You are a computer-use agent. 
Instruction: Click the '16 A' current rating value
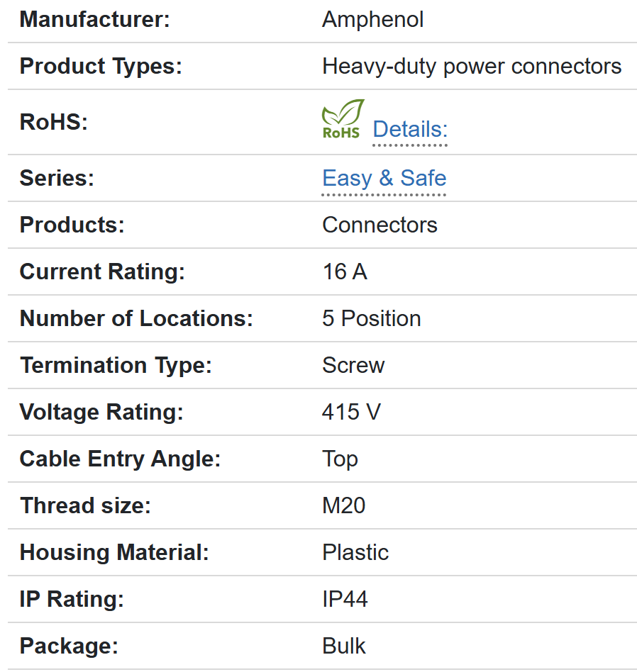345,271
